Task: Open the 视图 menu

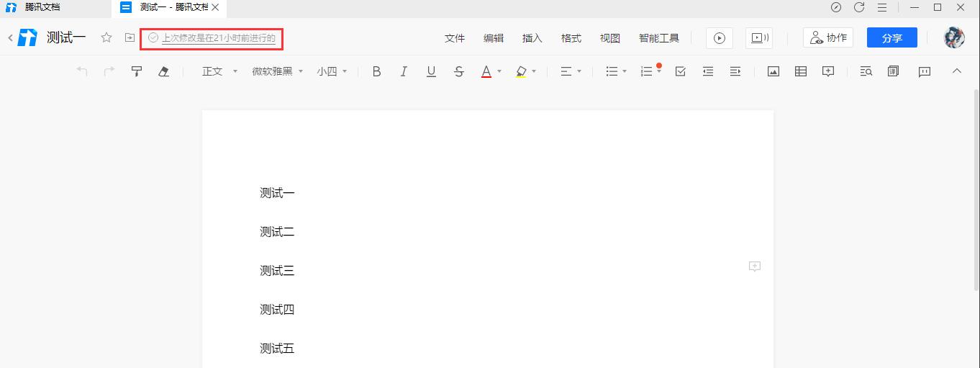Action: tap(610, 38)
